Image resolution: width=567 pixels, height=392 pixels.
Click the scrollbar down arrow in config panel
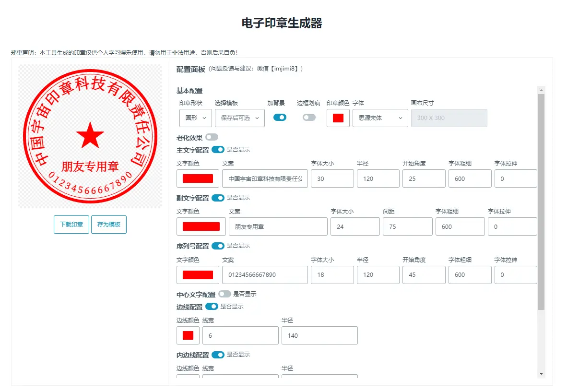(541, 374)
